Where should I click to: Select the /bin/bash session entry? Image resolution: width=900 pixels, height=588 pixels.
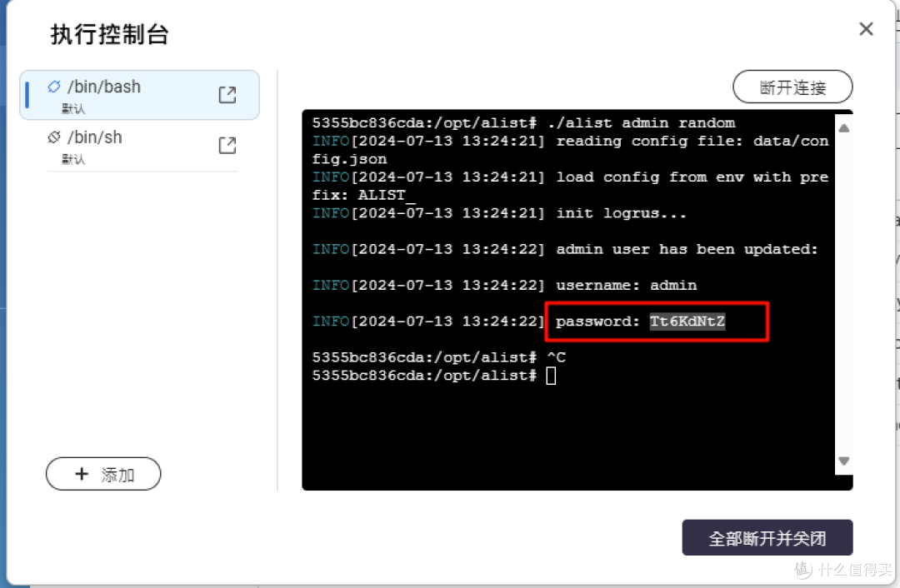click(x=139, y=95)
